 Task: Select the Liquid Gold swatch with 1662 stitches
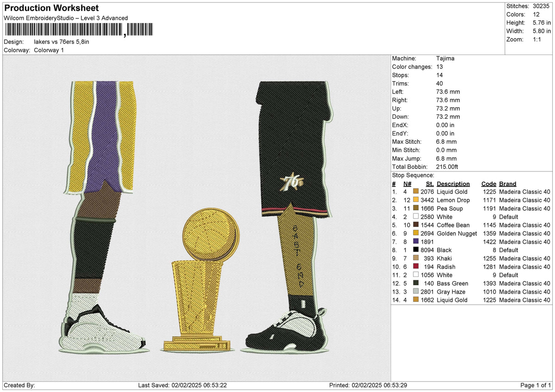pos(416,300)
